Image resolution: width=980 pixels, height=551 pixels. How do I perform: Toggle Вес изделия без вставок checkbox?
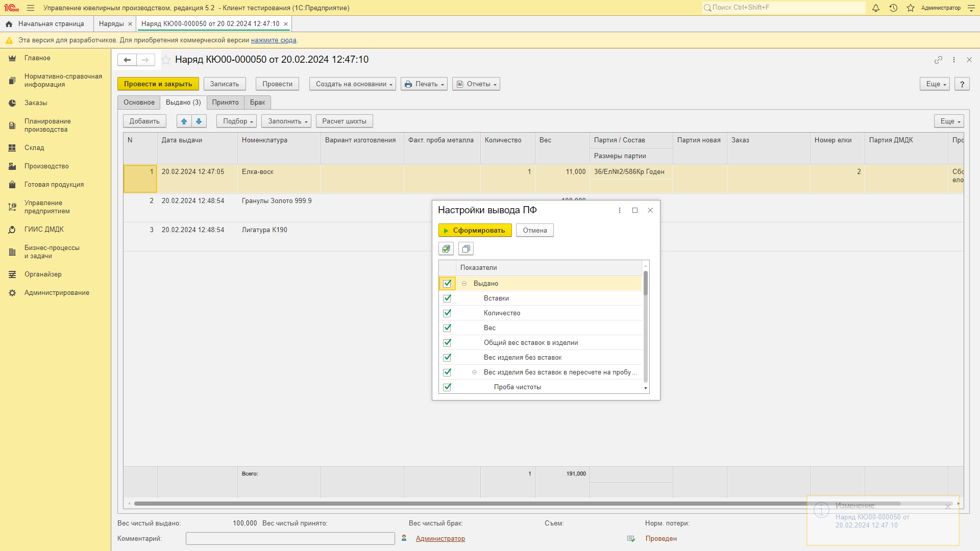(x=447, y=357)
